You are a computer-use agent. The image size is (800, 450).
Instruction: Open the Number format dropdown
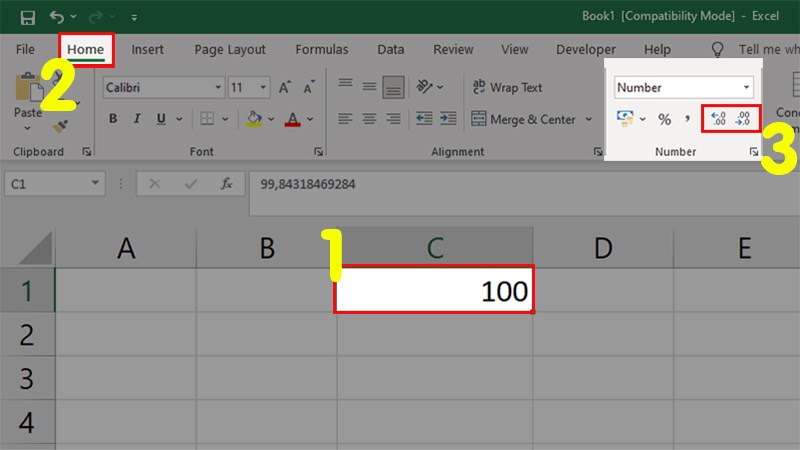746,88
